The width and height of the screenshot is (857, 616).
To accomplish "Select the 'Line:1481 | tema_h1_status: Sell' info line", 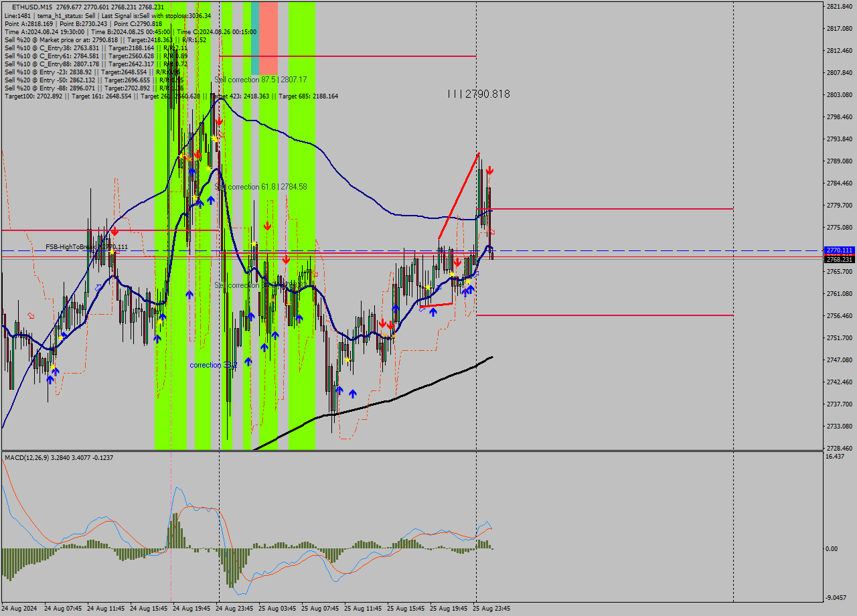I will pyautogui.click(x=107, y=15).
